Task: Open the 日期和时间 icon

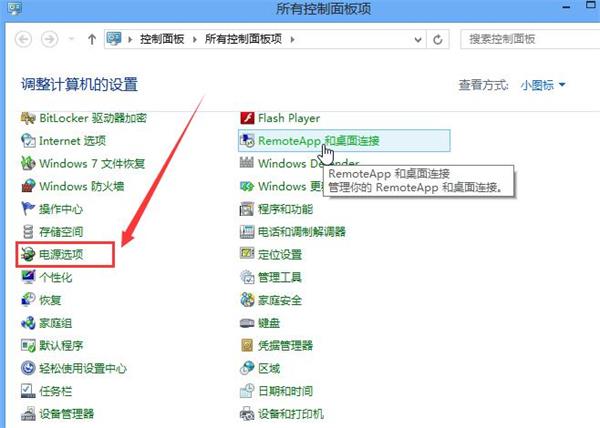Action: tap(247, 391)
